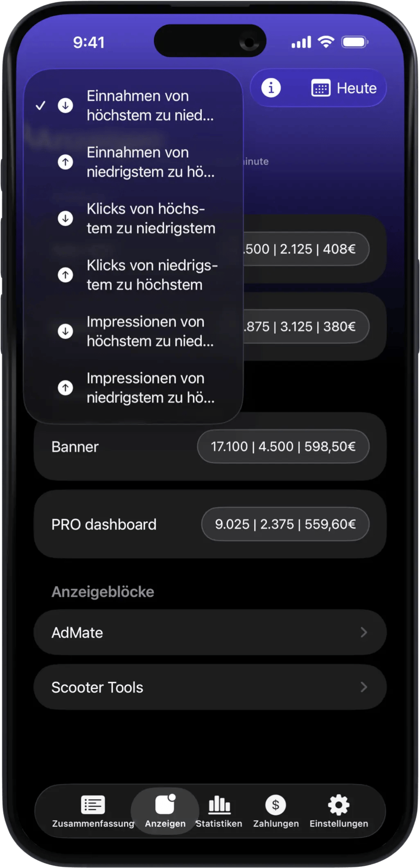Open the Banner ad unit row
This screenshot has width=420, height=868.
(x=75, y=447)
